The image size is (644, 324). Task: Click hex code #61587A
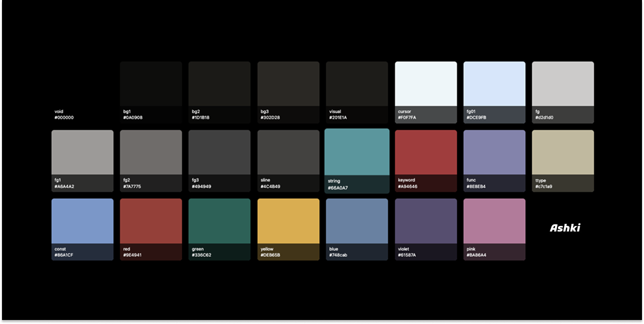coord(407,255)
